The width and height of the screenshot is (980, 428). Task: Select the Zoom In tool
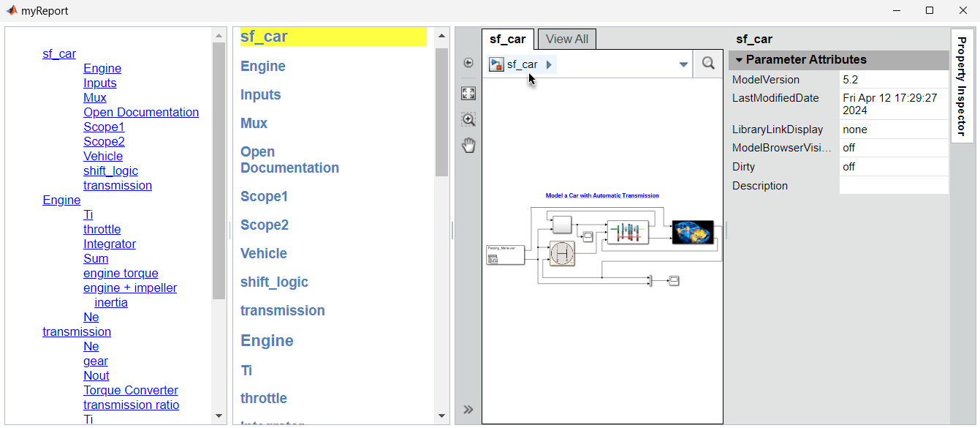[x=468, y=119]
